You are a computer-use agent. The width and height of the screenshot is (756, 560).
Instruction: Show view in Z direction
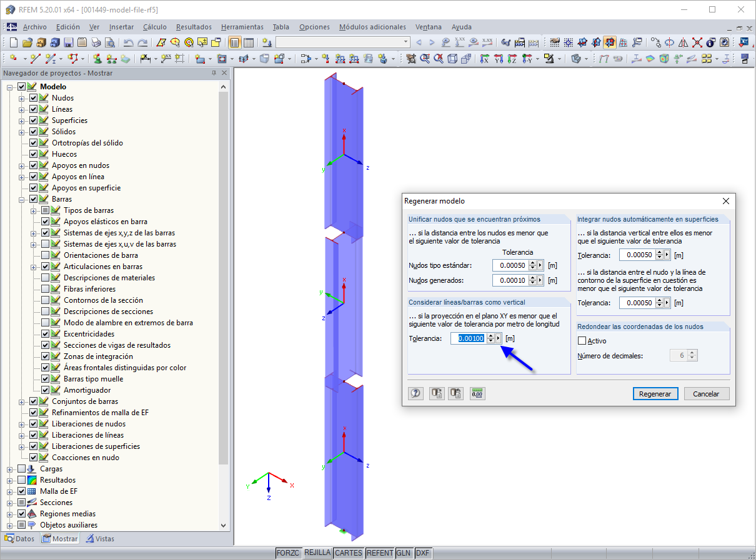coord(512,59)
